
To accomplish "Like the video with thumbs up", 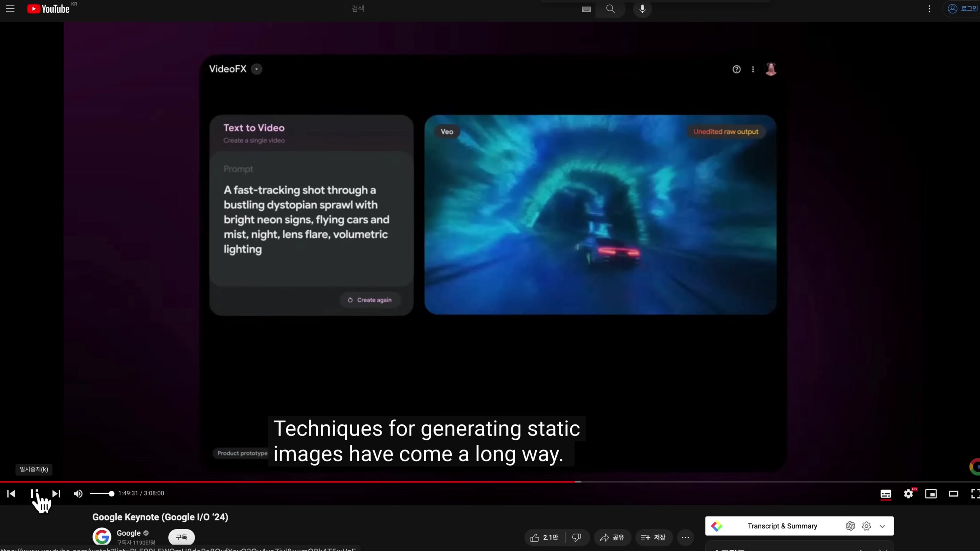I will pyautogui.click(x=544, y=537).
